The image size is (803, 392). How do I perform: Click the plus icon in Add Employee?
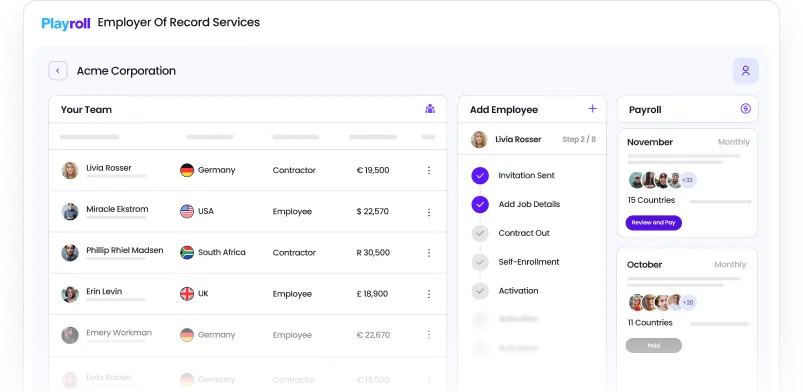pos(593,109)
